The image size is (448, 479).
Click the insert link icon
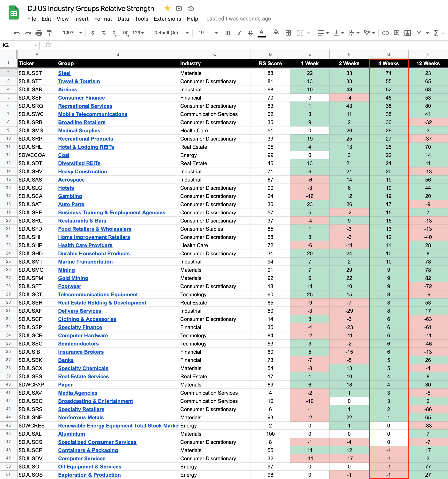[385, 33]
